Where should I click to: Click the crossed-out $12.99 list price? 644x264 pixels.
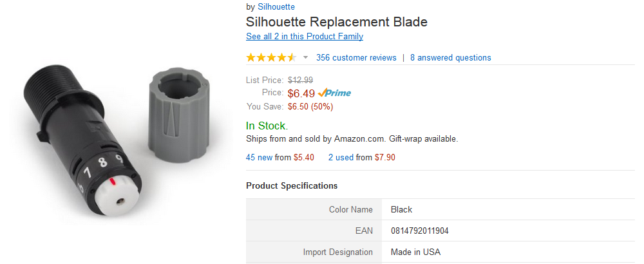pos(300,80)
